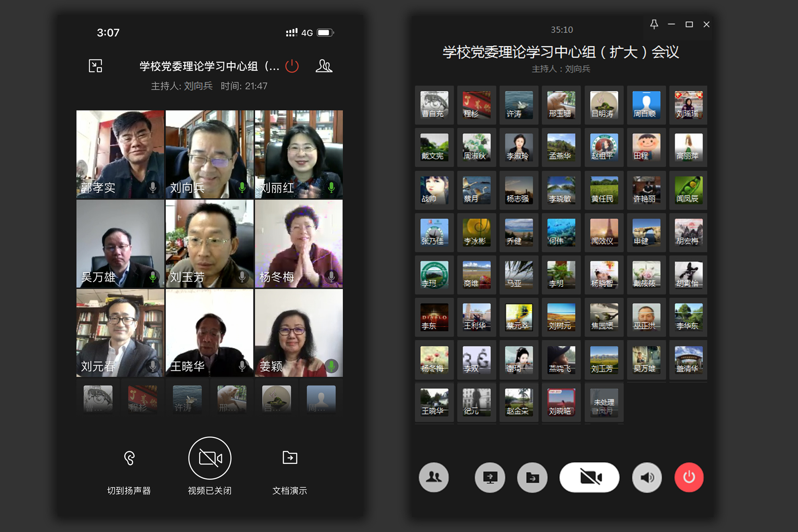Click host name 刘向兵 in mobile header
The height and width of the screenshot is (532, 798).
coord(198,86)
